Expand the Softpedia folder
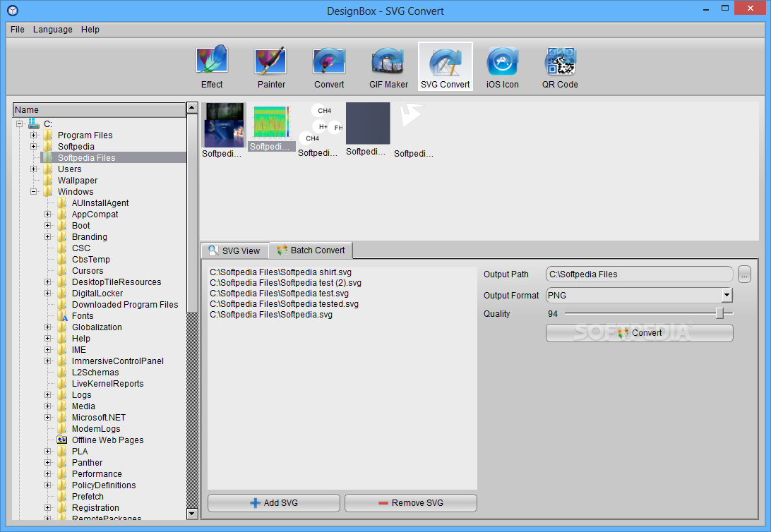This screenshot has height=532, width=771. pos(33,146)
